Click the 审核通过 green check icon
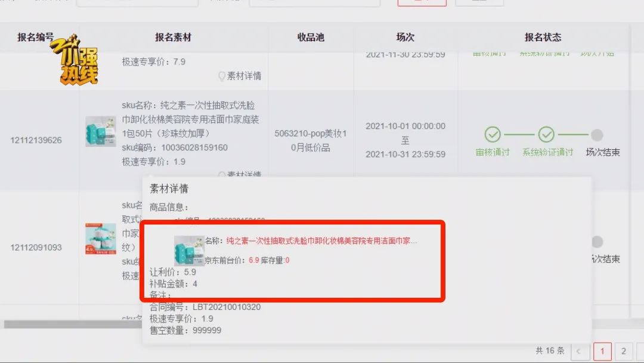 [493, 134]
